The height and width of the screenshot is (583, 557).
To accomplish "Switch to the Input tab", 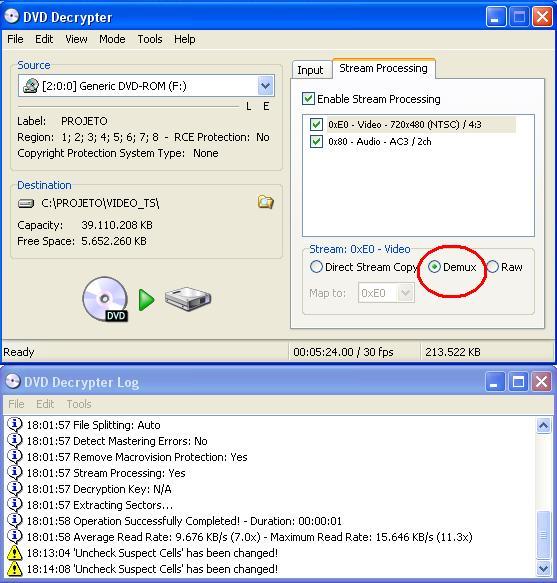I will click(x=310, y=70).
